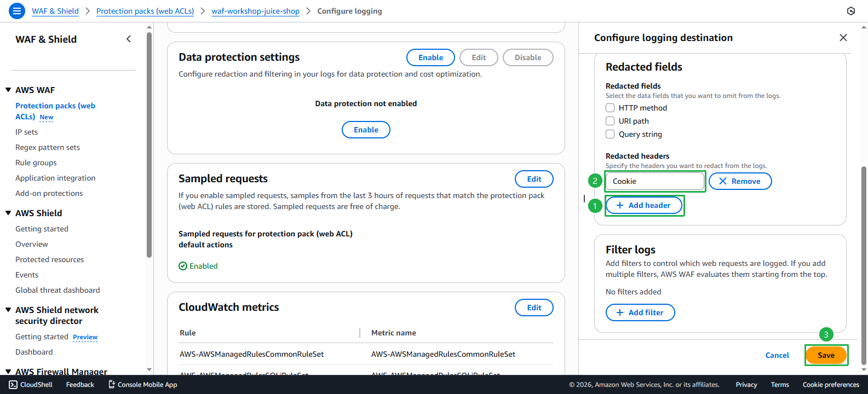Click Enable under Data protection not enabled
Image resolution: width=868 pixels, height=394 pixels.
point(366,130)
